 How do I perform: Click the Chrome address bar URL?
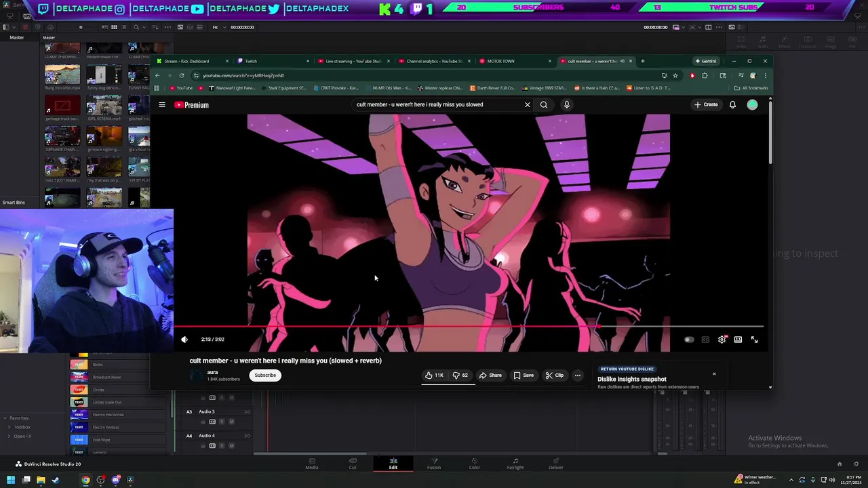[x=243, y=75]
